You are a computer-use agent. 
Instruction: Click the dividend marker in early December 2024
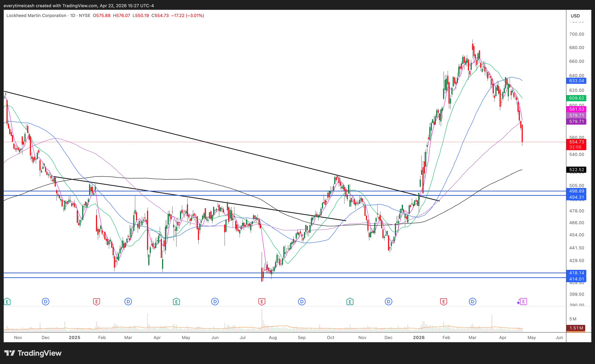(45, 301)
